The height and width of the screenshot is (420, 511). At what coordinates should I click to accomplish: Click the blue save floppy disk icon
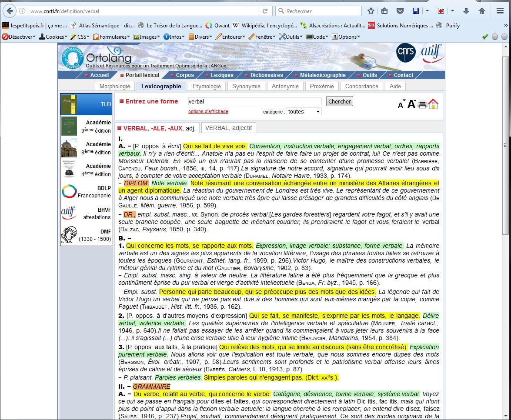[416, 11]
